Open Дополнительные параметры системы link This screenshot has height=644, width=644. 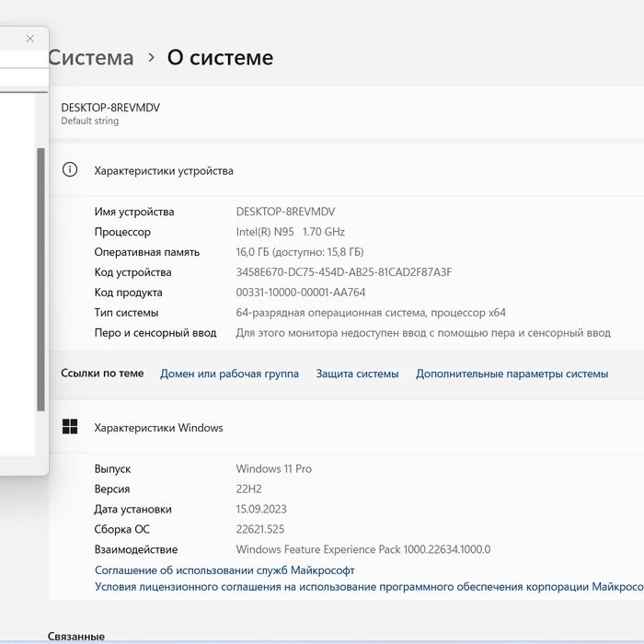click(x=512, y=374)
